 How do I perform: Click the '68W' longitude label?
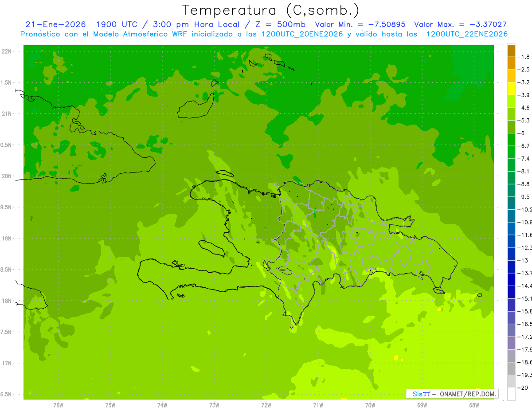474,405
